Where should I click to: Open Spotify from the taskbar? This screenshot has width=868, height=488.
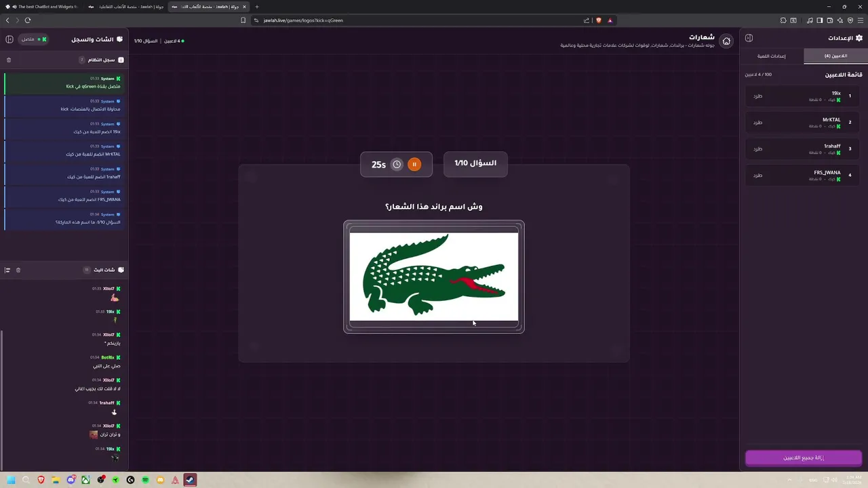(x=145, y=480)
